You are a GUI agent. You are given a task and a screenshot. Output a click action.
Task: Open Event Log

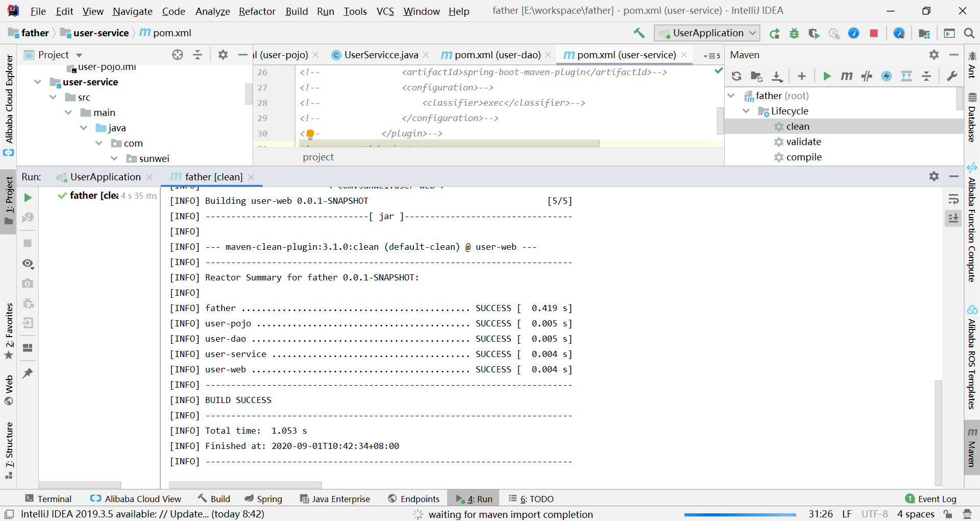[x=930, y=499]
